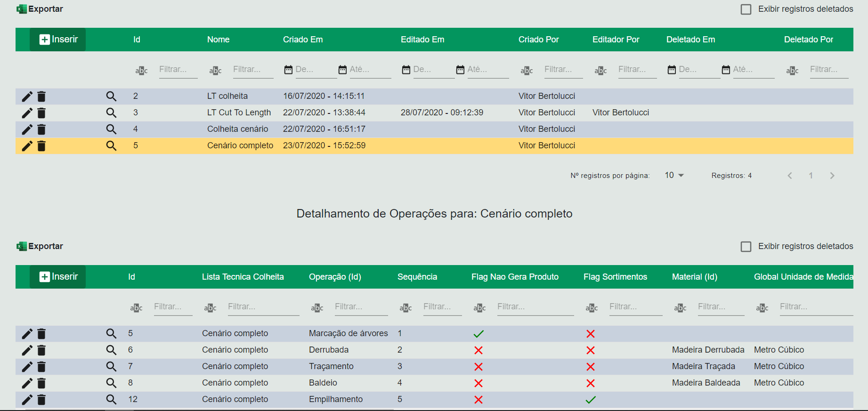This screenshot has height=411, width=868.
Task: Sort by the Criado Em column header
Action: pyautogui.click(x=303, y=40)
